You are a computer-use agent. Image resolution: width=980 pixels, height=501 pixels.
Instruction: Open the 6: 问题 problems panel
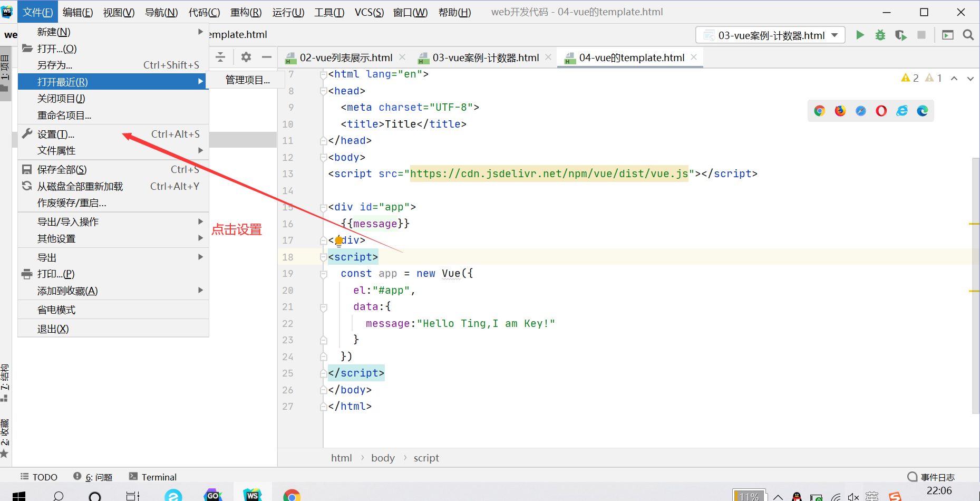pyautogui.click(x=93, y=477)
